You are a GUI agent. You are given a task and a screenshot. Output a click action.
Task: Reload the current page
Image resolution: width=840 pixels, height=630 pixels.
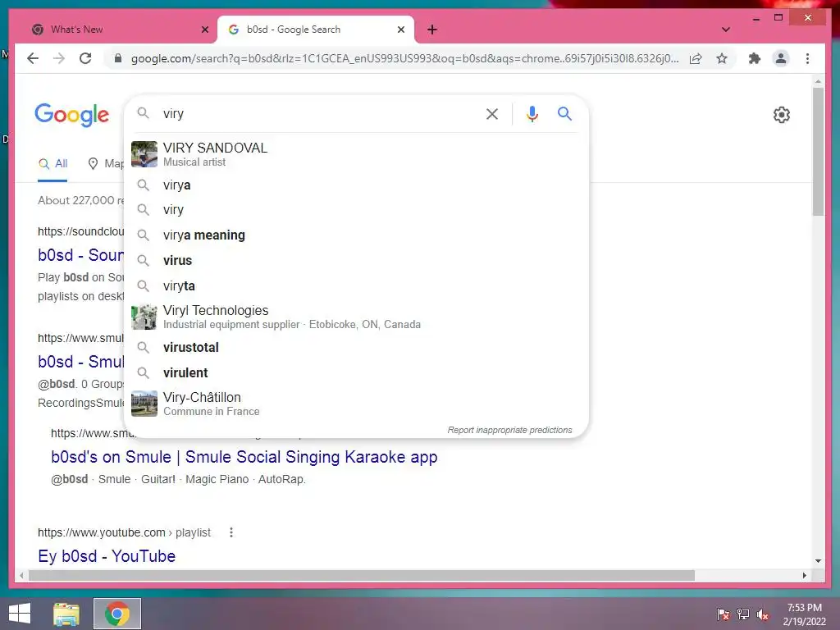pyautogui.click(x=85, y=58)
